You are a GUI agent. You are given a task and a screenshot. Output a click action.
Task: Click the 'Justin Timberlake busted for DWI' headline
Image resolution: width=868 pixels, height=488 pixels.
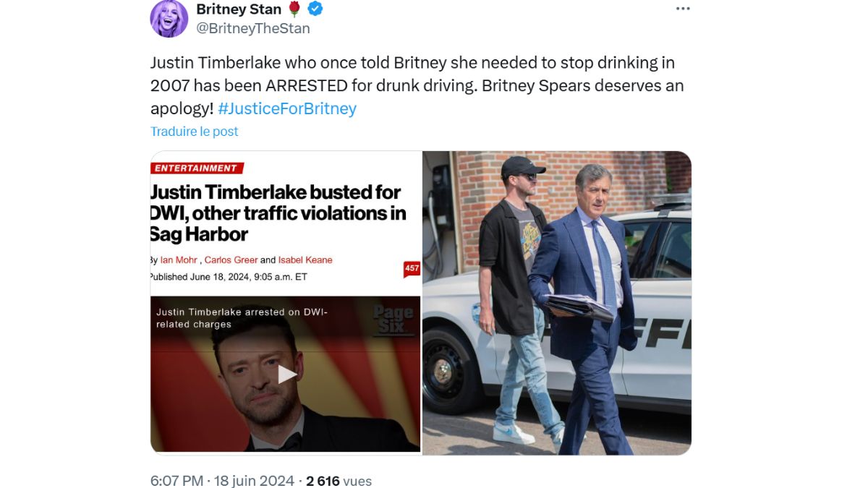pyautogui.click(x=277, y=213)
